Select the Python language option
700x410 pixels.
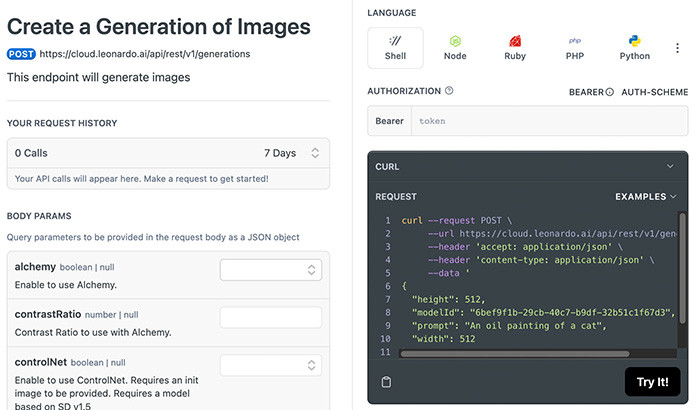(x=634, y=48)
